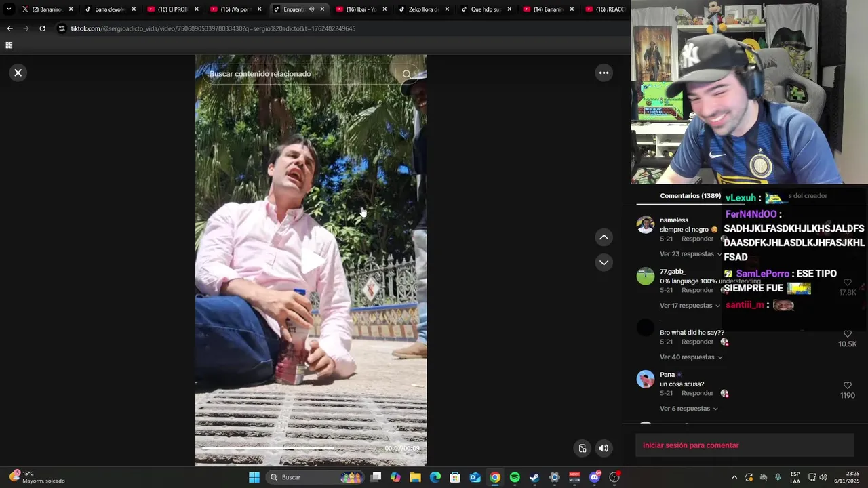Click Responder on 'Bro what did he say??'
The height and width of the screenshot is (488, 868).
click(697, 342)
